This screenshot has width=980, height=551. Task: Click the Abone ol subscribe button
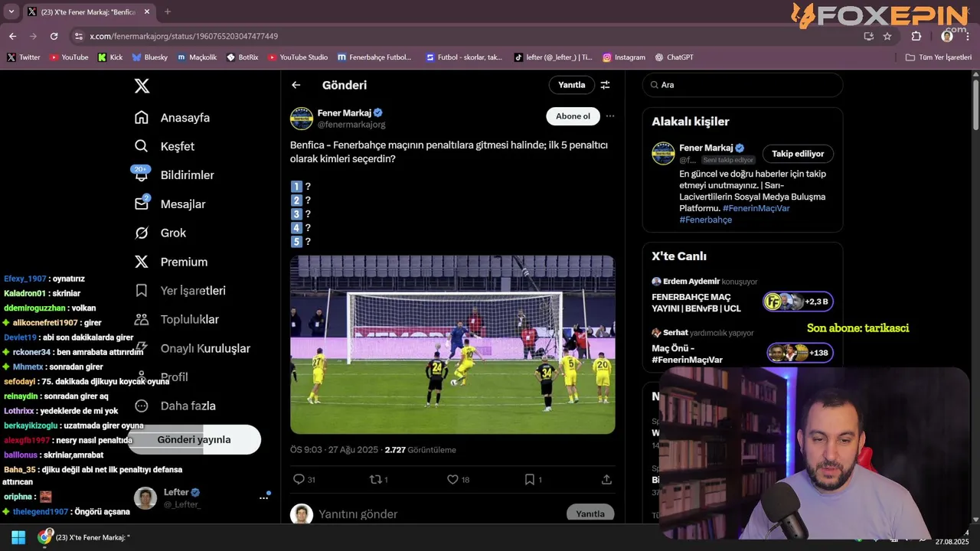(x=573, y=116)
